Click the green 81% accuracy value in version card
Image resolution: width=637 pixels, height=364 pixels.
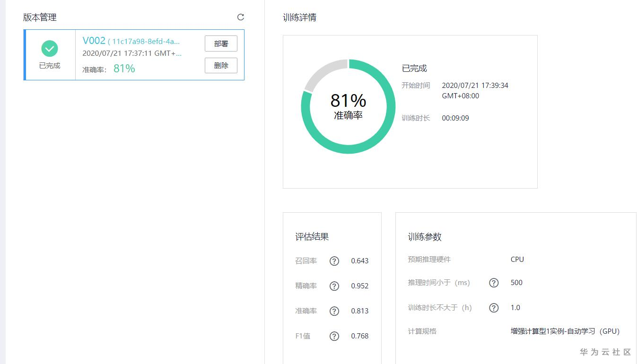tap(124, 69)
